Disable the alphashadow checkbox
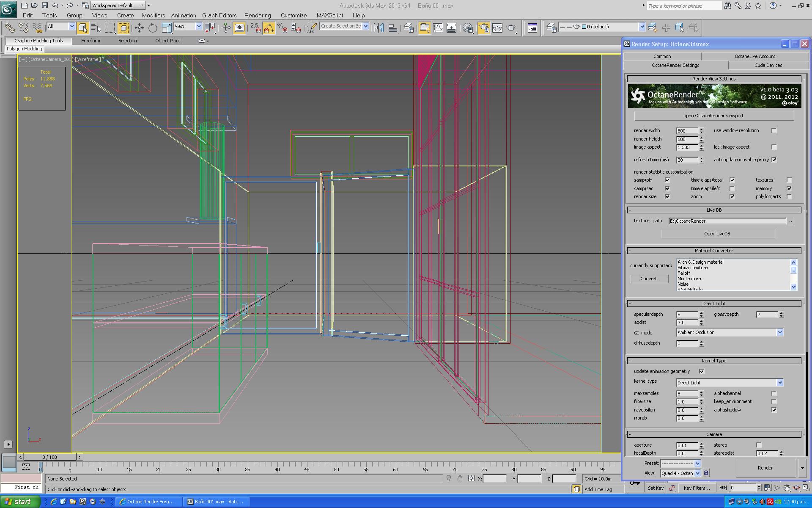812x508 pixels. 774,410
